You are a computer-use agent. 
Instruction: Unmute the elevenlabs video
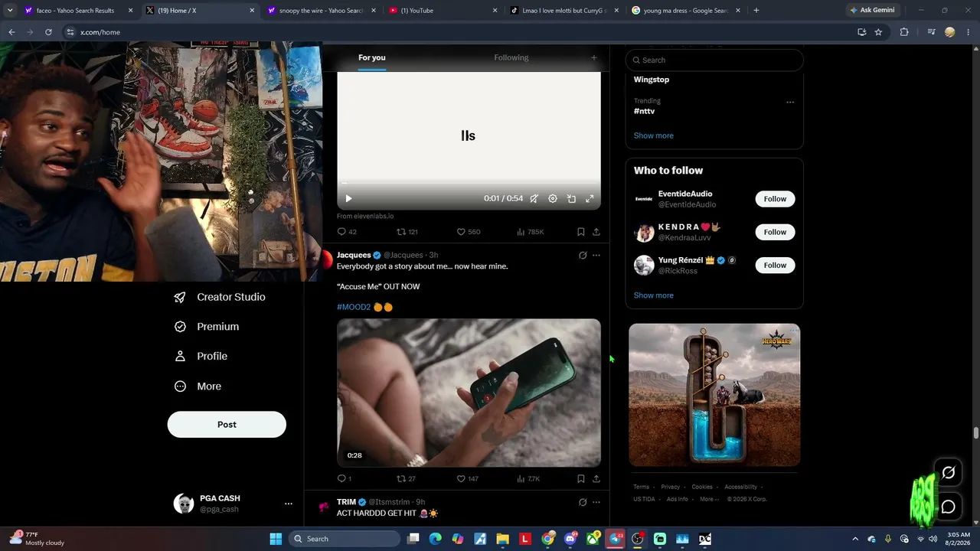point(534,198)
